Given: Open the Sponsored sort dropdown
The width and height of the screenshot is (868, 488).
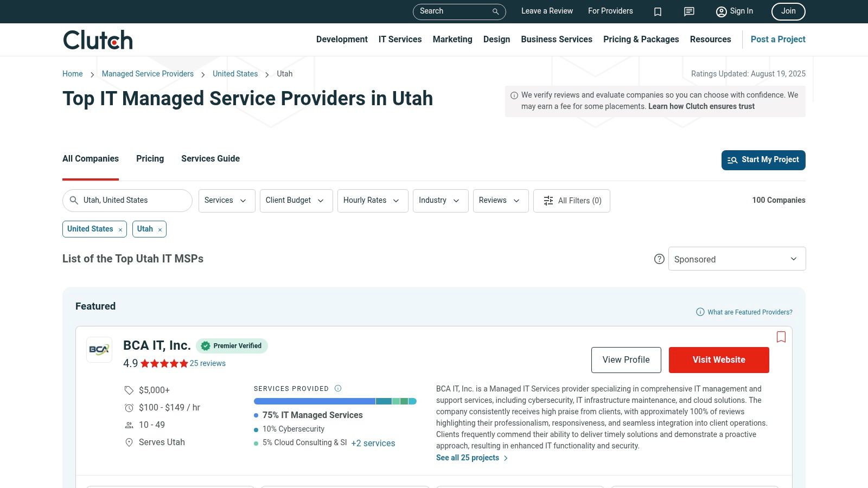Looking at the screenshot, I should click(737, 259).
